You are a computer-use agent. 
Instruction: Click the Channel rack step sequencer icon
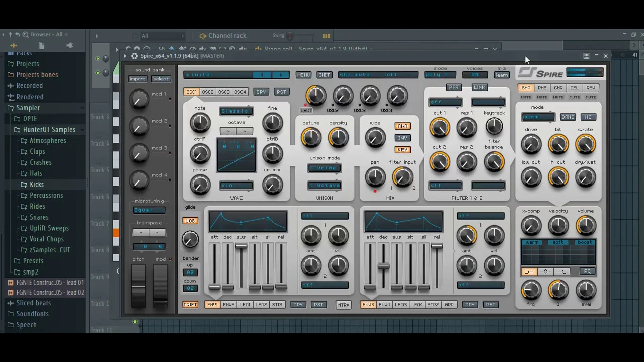point(326,36)
